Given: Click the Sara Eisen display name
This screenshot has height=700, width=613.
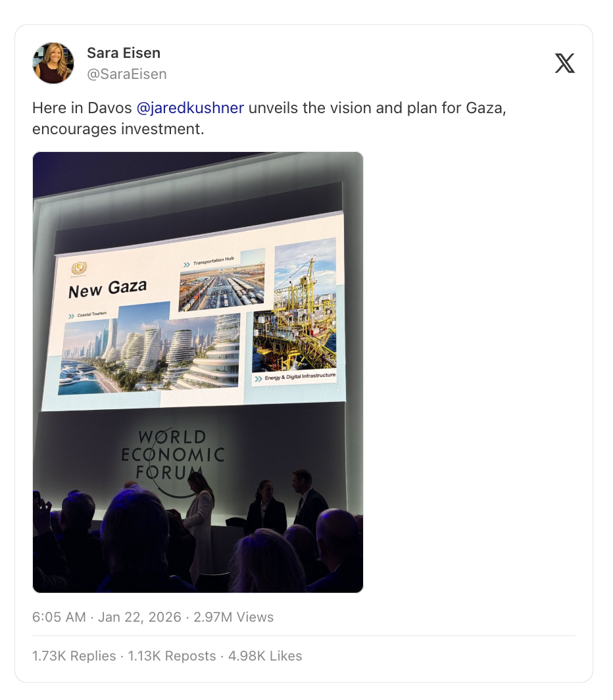Looking at the screenshot, I should 123,53.
